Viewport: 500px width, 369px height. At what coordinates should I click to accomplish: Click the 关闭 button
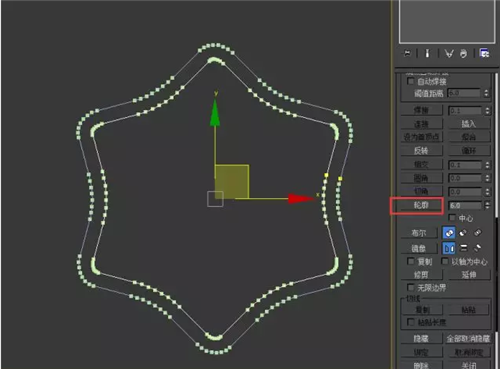[468, 365]
